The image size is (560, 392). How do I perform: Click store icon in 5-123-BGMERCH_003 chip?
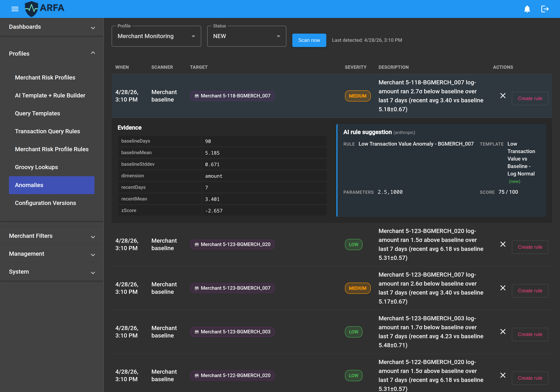tap(197, 332)
